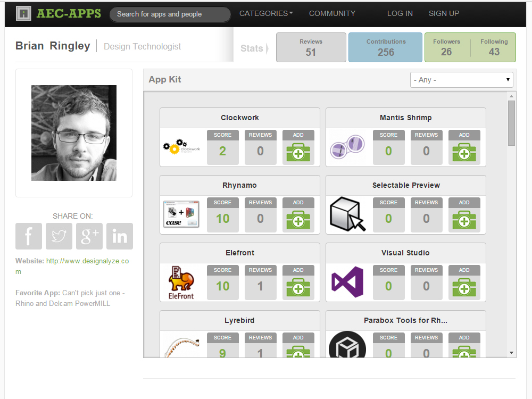Open the Contributions 256 stats tab
This screenshot has width=532, height=399.
point(385,47)
